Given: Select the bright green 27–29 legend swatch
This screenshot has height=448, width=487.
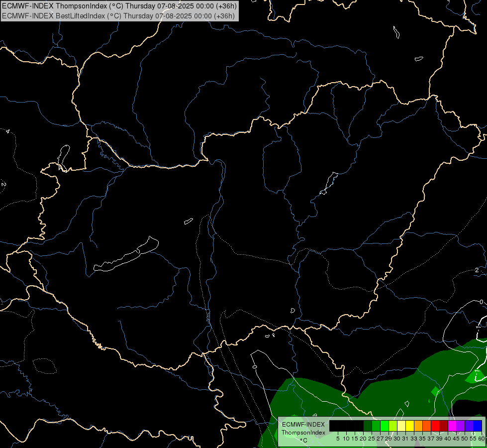Looking at the screenshot, I should [385, 426].
